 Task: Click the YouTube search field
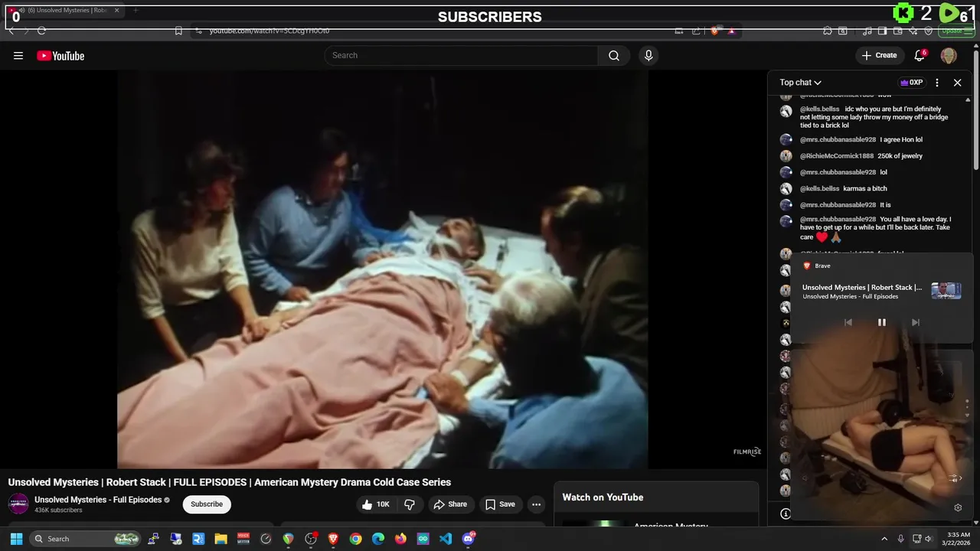point(461,55)
